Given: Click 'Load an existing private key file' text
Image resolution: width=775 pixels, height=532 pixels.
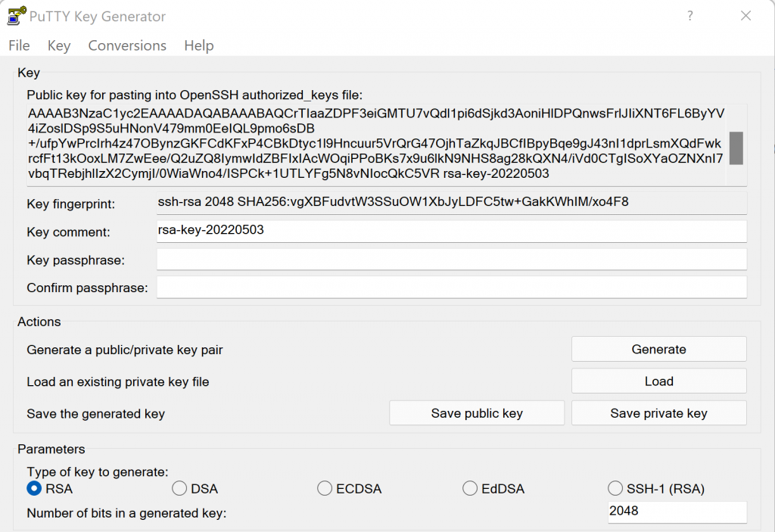Looking at the screenshot, I should 117,381.
